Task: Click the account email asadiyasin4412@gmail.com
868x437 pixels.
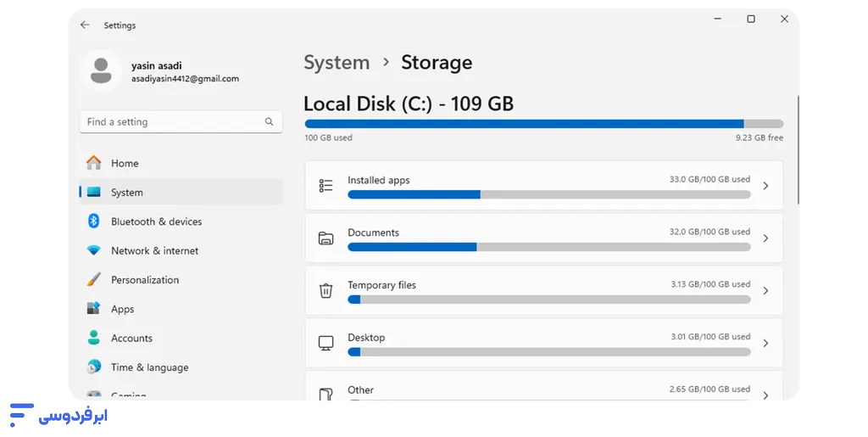Action: point(185,79)
